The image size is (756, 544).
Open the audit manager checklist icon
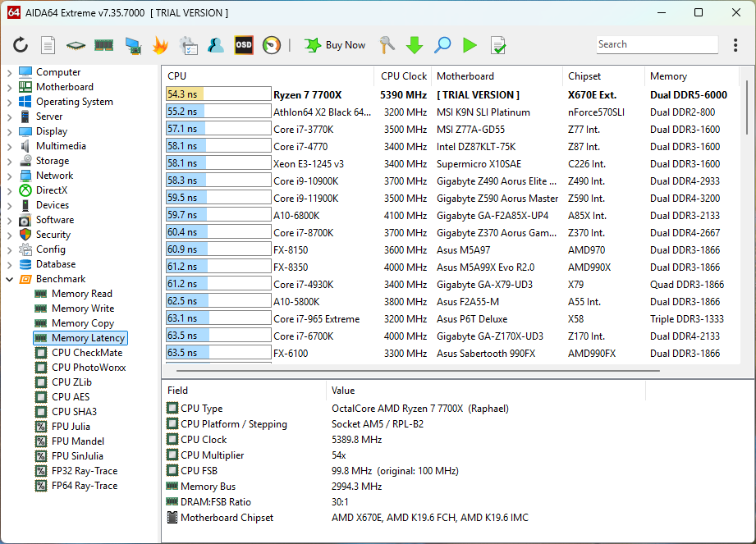[188, 45]
